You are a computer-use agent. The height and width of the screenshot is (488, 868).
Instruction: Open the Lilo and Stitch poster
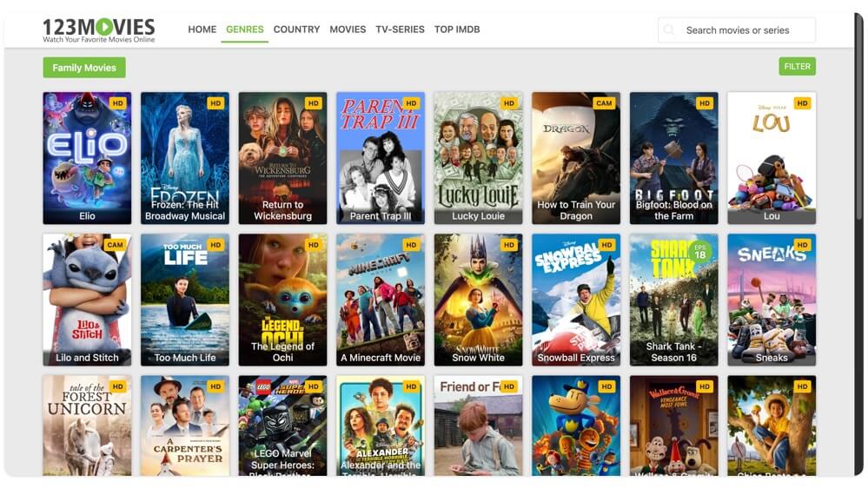(x=88, y=300)
